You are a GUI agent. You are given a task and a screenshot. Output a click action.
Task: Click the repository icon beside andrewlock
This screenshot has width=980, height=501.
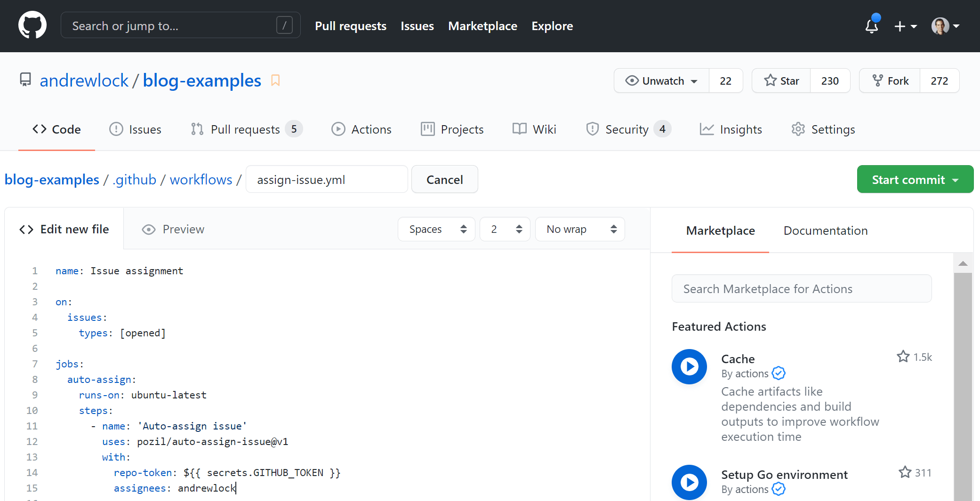click(x=25, y=80)
